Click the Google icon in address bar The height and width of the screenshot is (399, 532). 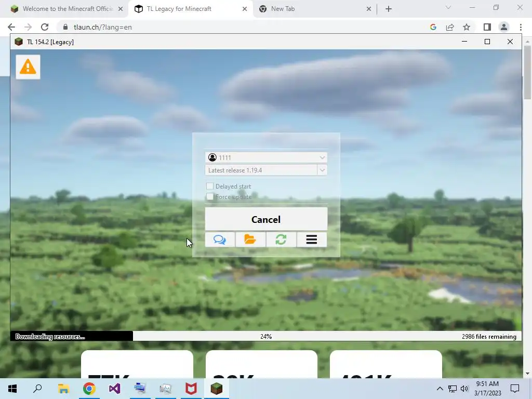point(433,27)
